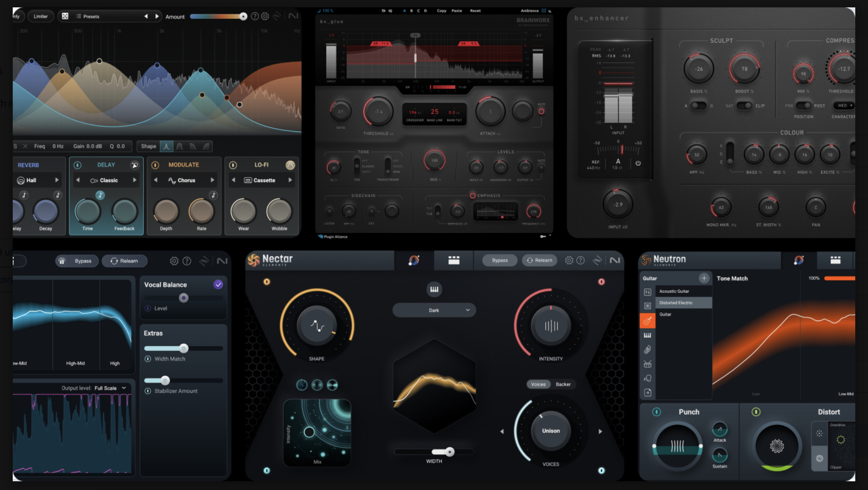
Task: Click undo arrow in bx_glue toolbar
Action: pos(383,11)
